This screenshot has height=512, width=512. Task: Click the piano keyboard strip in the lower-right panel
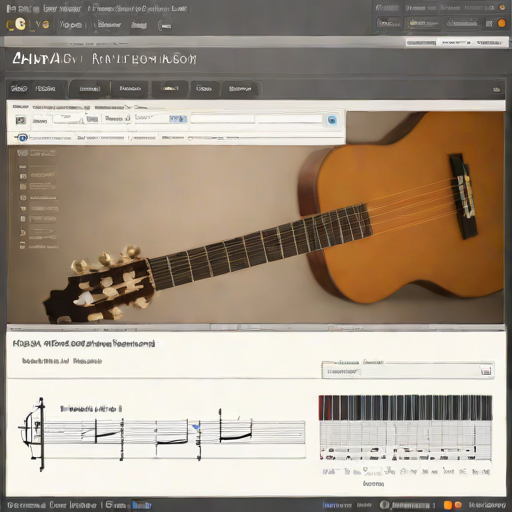coord(405,408)
